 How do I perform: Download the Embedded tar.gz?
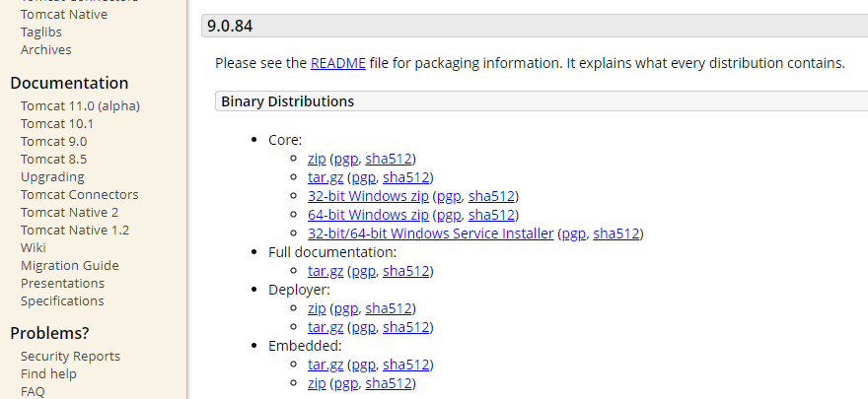click(x=325, y=365)
